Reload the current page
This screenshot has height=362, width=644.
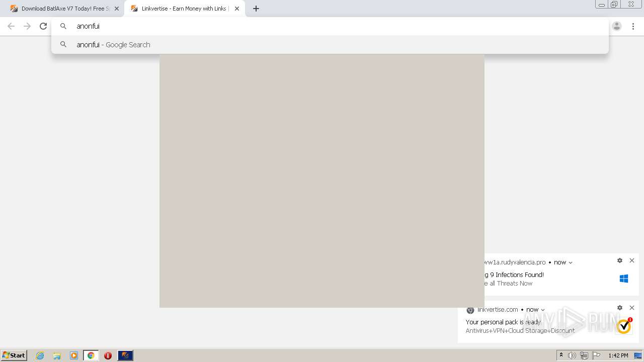point(43,26)
